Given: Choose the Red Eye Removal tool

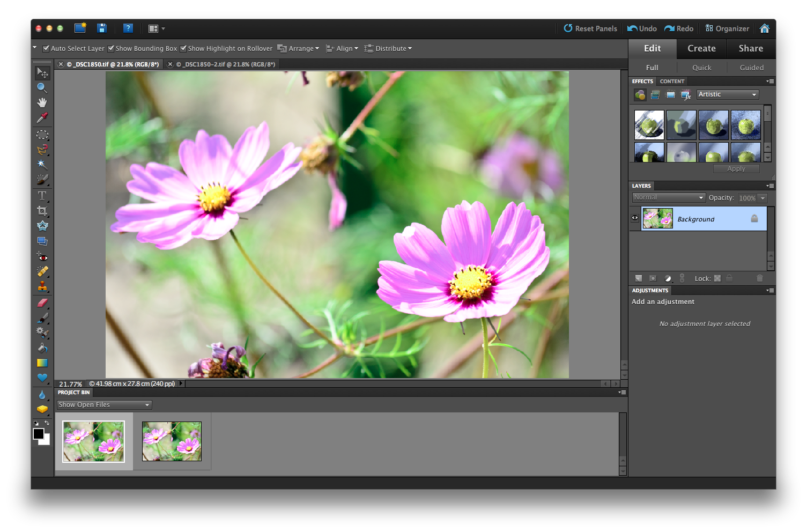Looking at the screenshot, I should coord(42,256).
